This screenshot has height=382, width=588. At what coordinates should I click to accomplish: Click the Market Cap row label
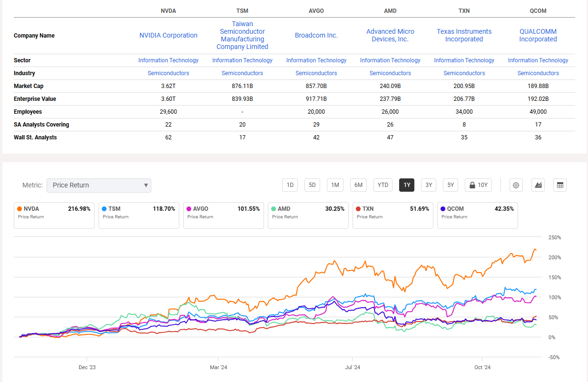(29, 86)
